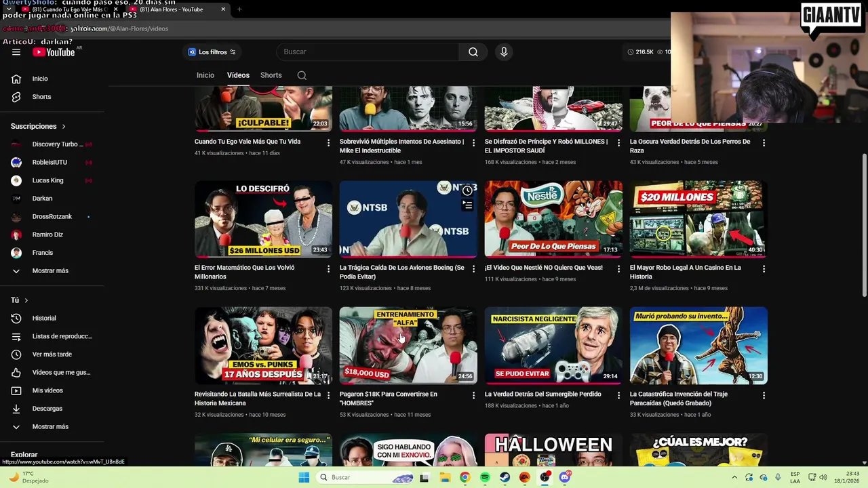Start voice search with the microphone icon

tap(504, 52)
